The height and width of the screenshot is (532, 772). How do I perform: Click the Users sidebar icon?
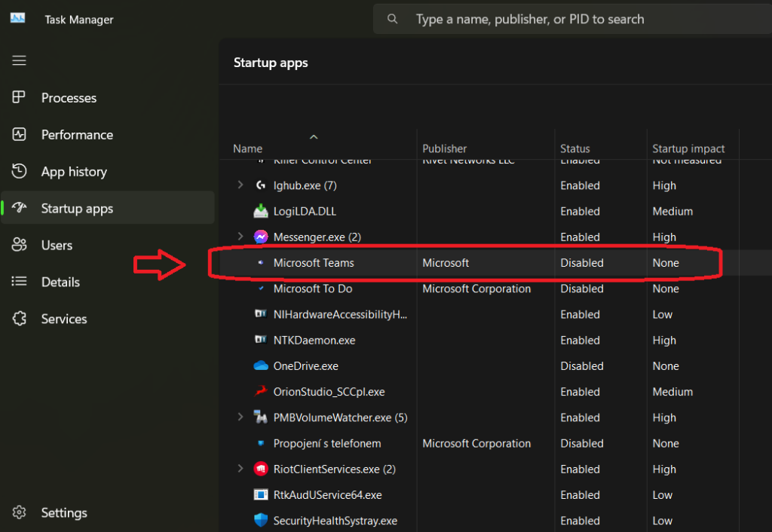pos(19,245)
